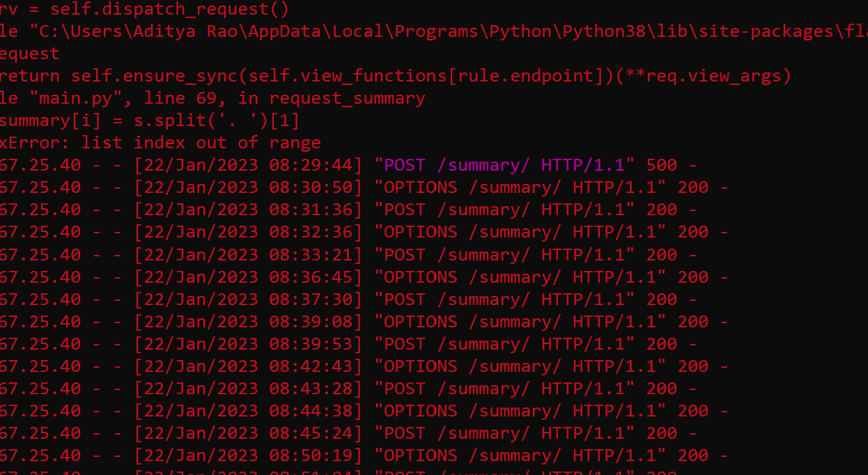The width and height of the screenshot is (868, 475).
Task: Select the 'main.py, line 69, in request_summary' line
Action: coord(212,98)
